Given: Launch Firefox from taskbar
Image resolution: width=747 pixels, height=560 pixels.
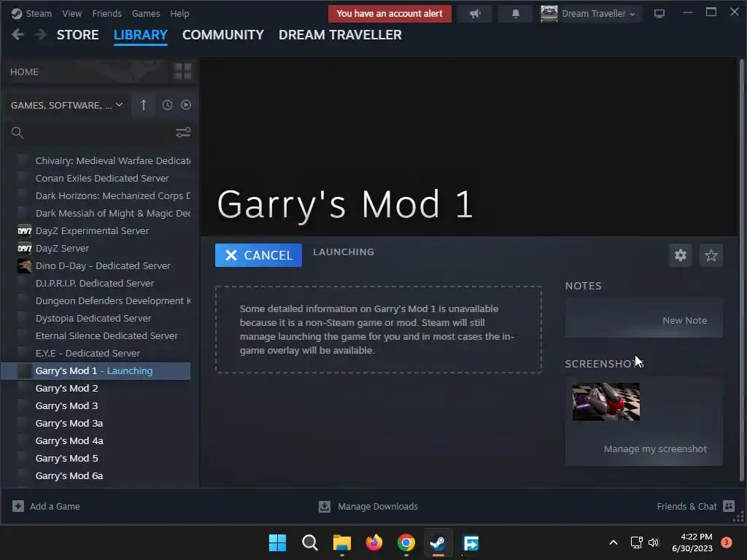Looking at the screenshot, I should (374, 542).
